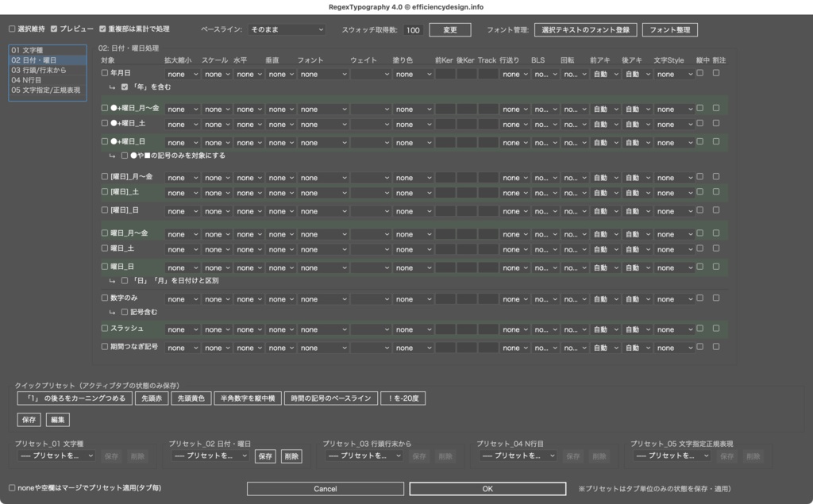
Task: Open スケール dropdown in [曜日]_月〜金 row
Action: [x=217, y=178]
